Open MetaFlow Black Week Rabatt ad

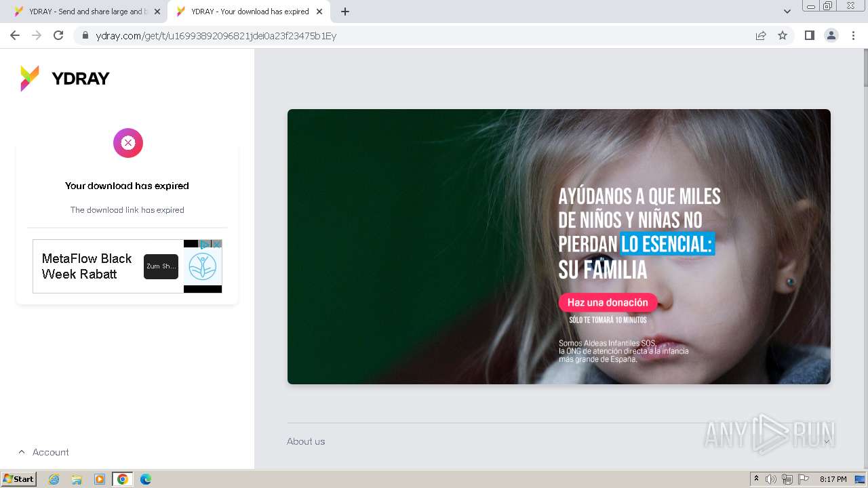(x=87, y=266)
